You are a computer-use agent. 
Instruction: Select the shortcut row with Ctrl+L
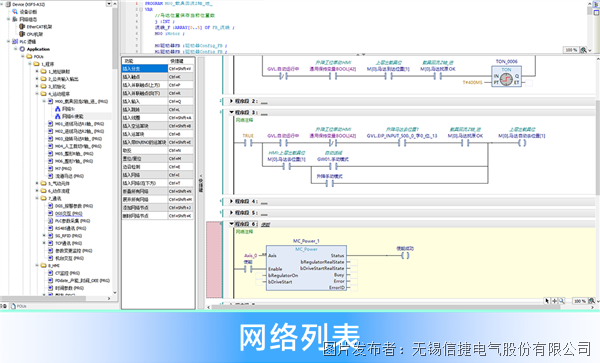157,109
